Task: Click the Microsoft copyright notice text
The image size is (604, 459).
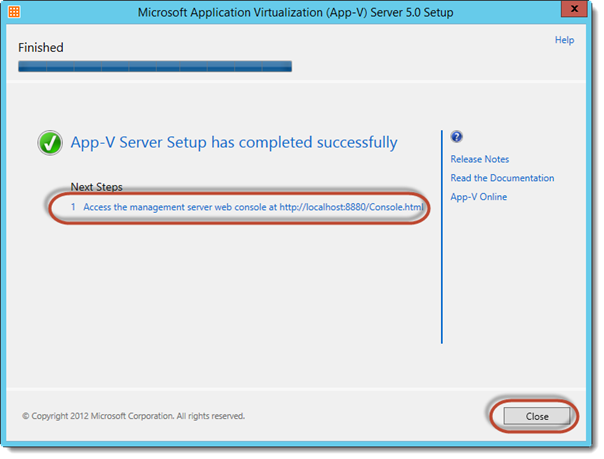Action: [x=133, y=415]
